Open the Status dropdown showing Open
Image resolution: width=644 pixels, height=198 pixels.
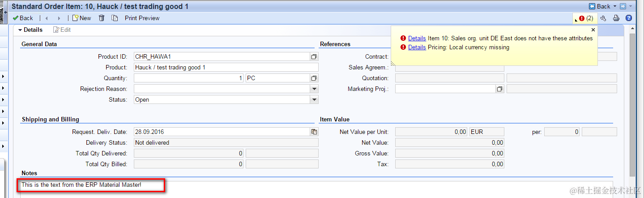(x=314, y=100)
